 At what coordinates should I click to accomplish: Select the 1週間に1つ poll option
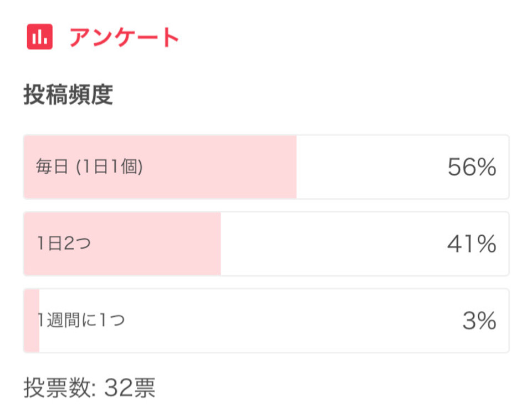pyautogui.click(x=267, y=320)
